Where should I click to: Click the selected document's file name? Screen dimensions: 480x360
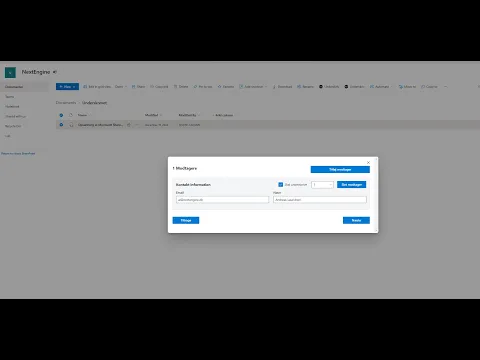[x=100, y=125]
